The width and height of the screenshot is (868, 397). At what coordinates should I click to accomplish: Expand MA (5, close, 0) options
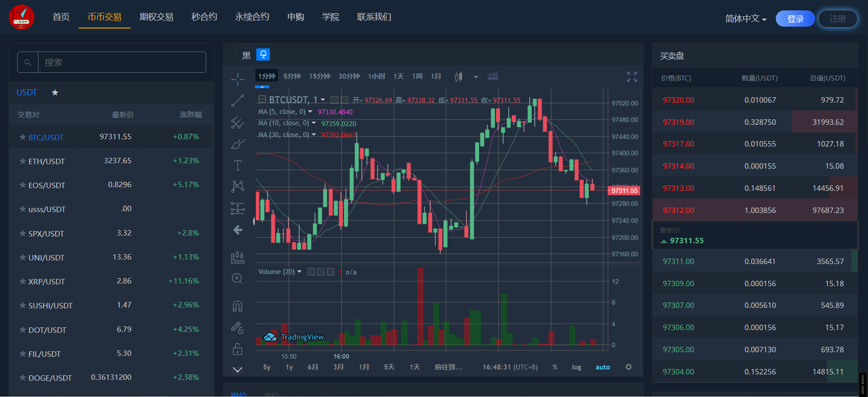[x=310, y=111]
